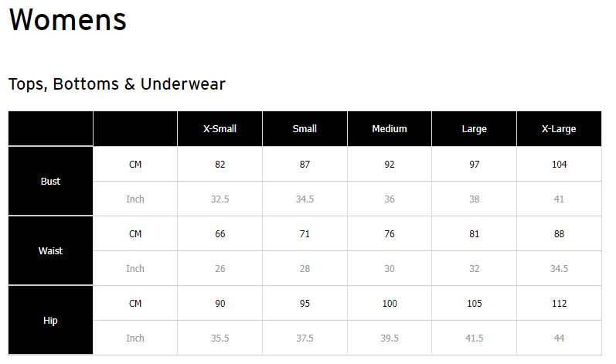Viewport: 616px width, 364px height.
Task: Select the X-Large column header
Action: tap(559, 129)
